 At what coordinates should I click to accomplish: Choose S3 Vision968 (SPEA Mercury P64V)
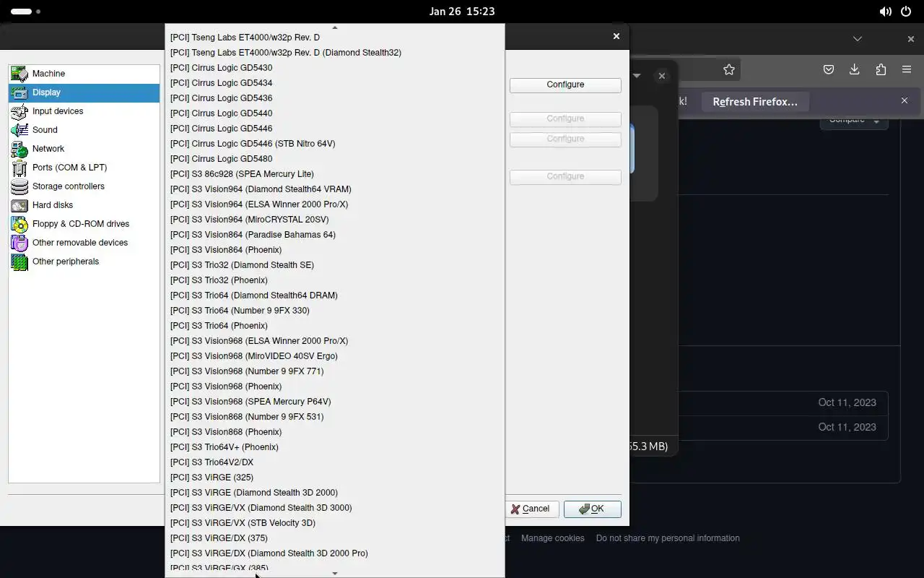[x=335, y=402]
